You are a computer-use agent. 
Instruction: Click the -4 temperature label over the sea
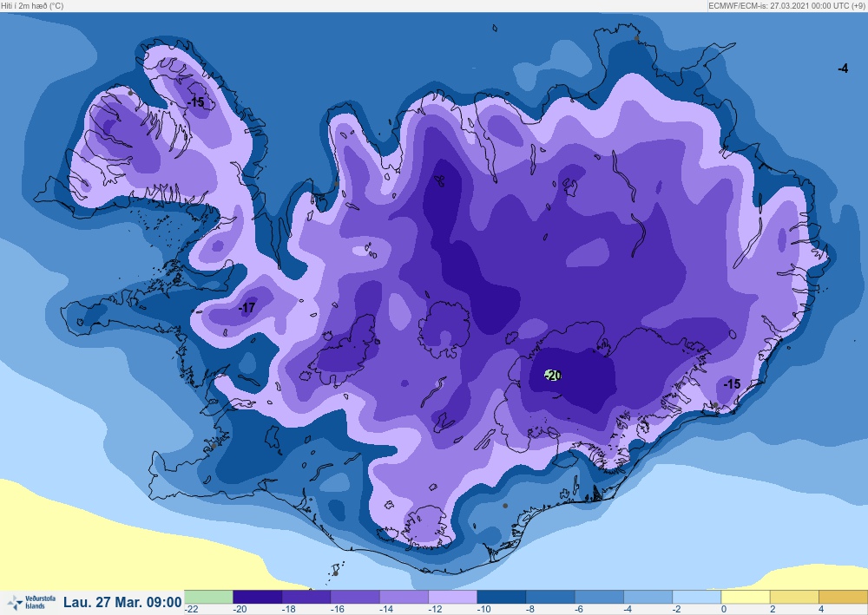coord(843,68)
